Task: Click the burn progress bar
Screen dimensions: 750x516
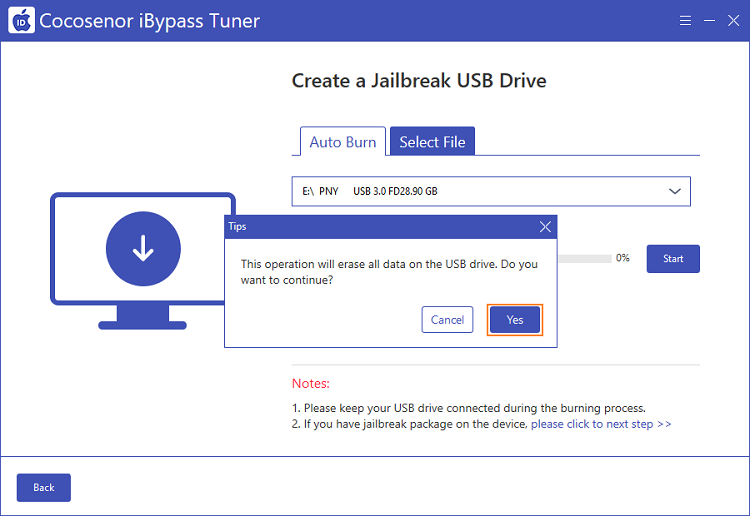Action: coord(585,259)
